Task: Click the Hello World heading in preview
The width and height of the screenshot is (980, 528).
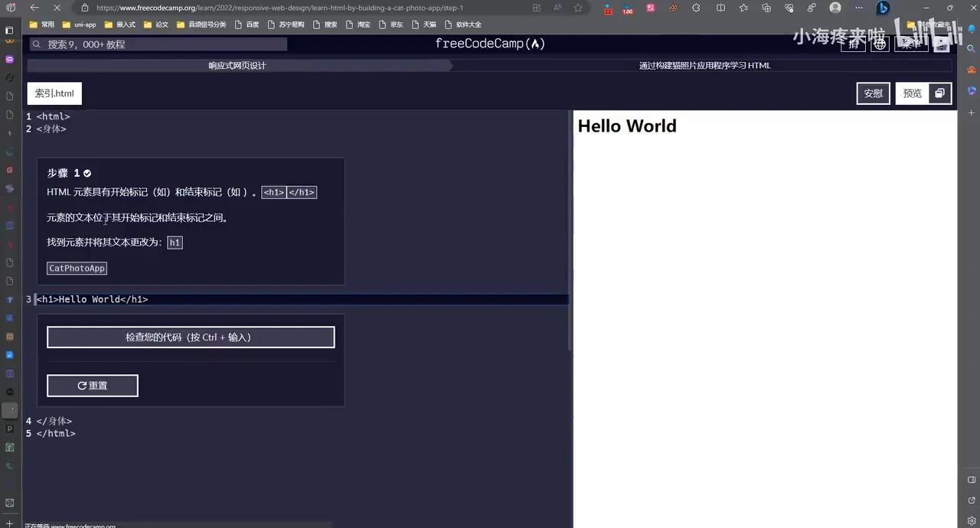Action: (627, 126)
